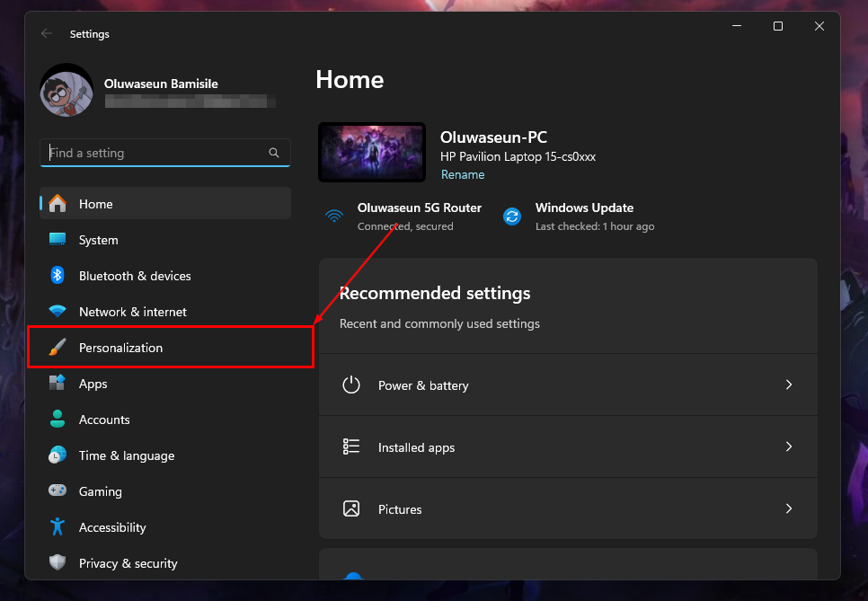Click the user profile avatar picture
Viewport: 868px width, 601px height.
tap(66, 90)
